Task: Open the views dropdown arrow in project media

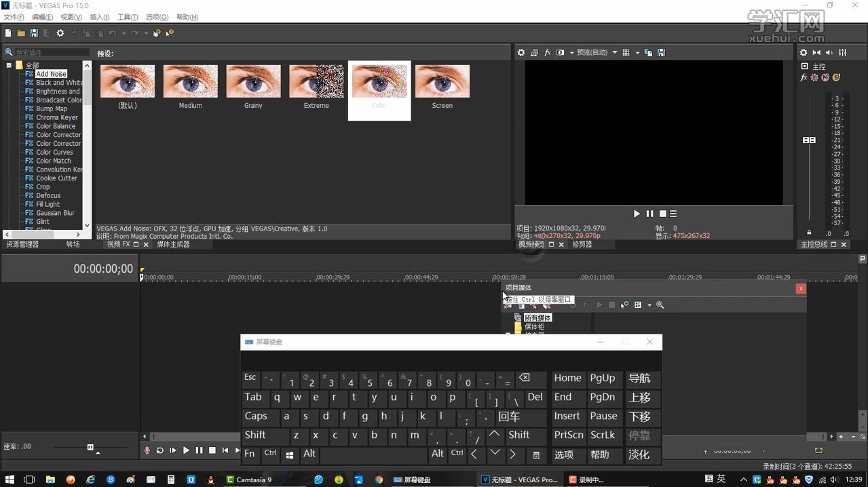Action: (649, 305)
